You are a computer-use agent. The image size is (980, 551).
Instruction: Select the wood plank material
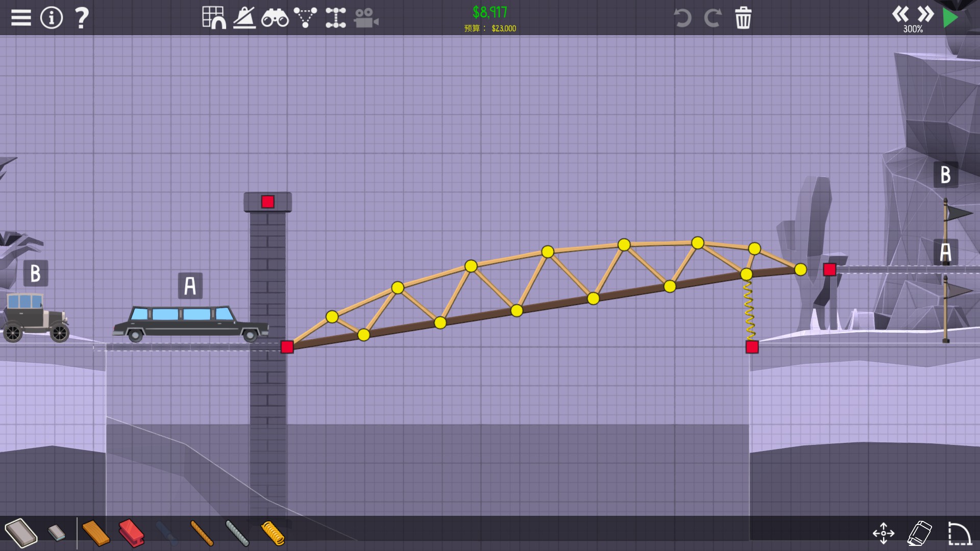95,533
